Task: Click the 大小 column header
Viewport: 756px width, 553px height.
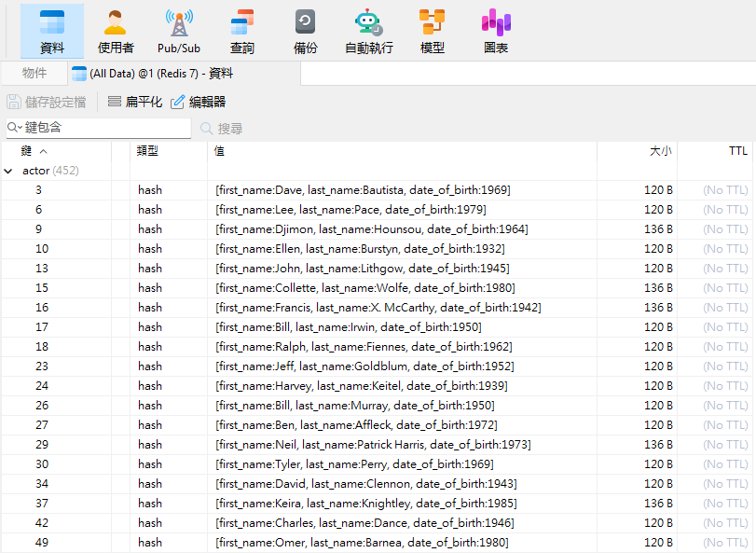Action: tap(660, 150)
